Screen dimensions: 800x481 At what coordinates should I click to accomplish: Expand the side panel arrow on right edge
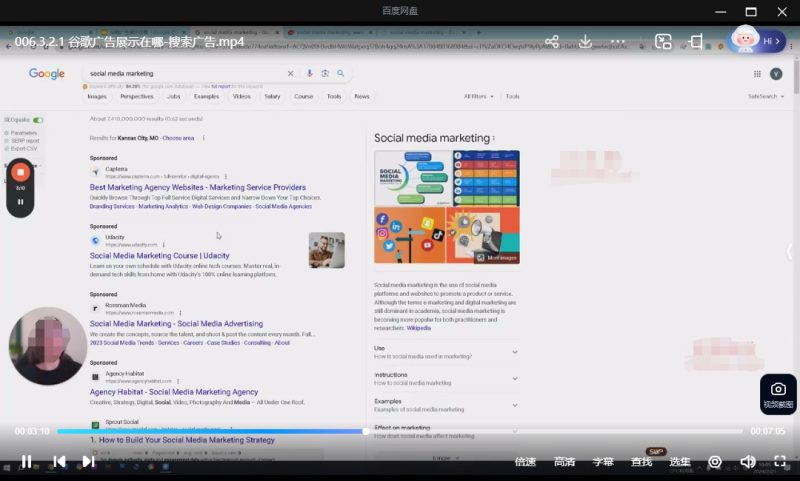point(789,251)
